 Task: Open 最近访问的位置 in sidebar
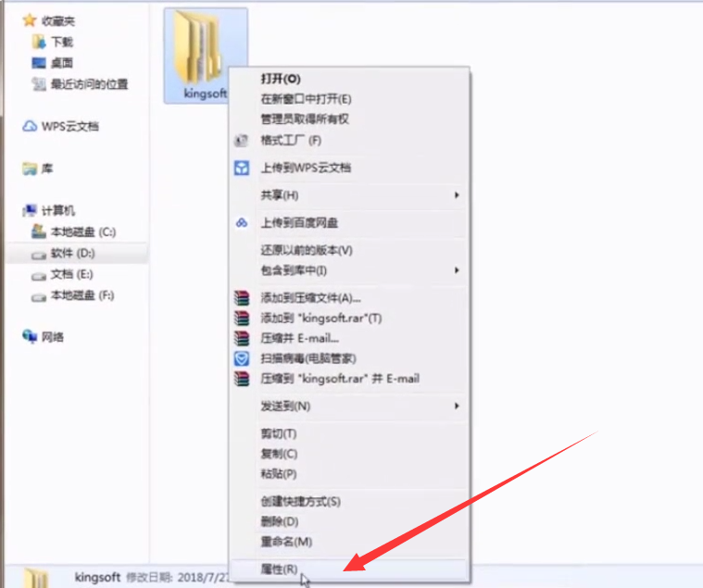89,84
